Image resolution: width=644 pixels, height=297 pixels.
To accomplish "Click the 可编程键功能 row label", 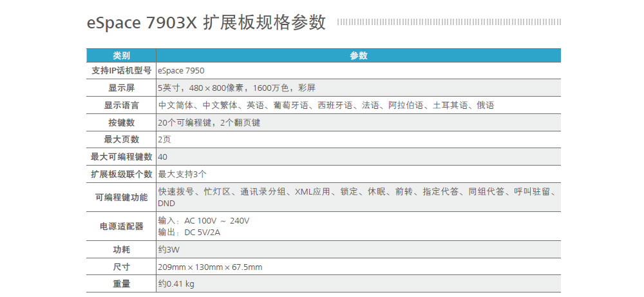I will pyautogui.click(x=121, y=197).
